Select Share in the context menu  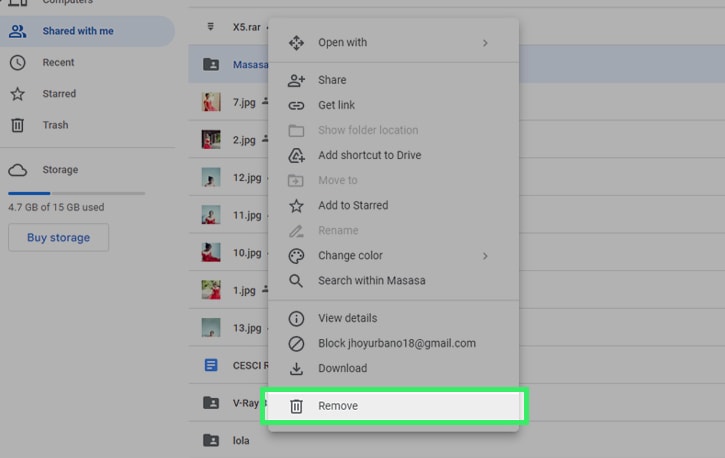point(393,80)
